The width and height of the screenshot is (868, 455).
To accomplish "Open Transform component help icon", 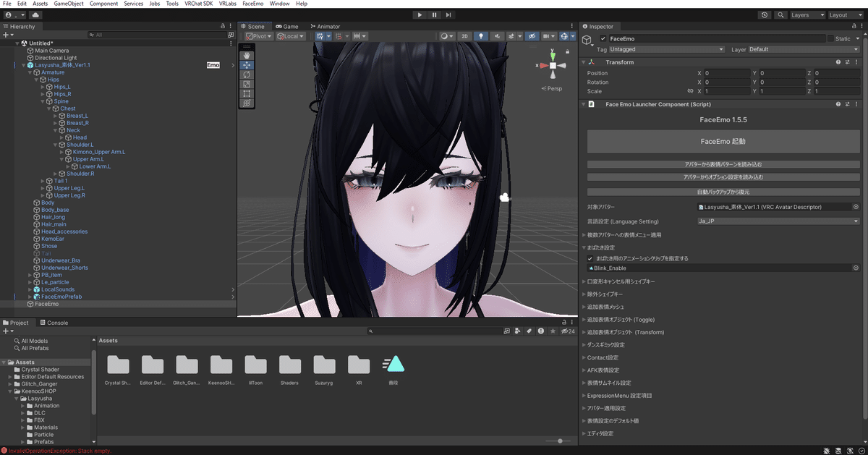I will [838, 62].
